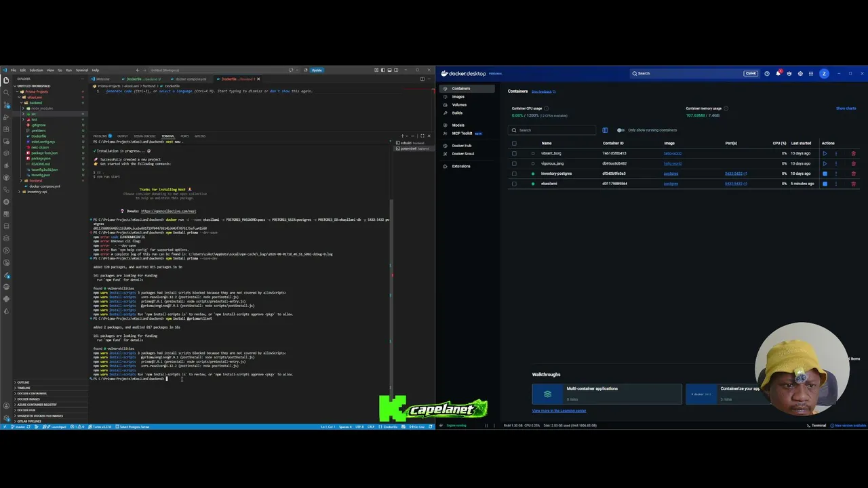Open Source Control view in VS Code
This screenshot has width=868, height=488.
[x=6, y=104]
